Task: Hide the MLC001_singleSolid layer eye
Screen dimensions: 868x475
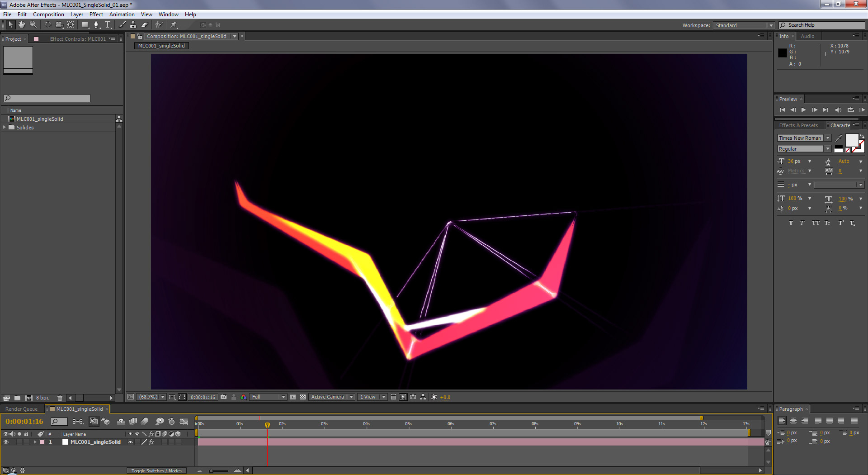Action: click(x=6, y=442)
